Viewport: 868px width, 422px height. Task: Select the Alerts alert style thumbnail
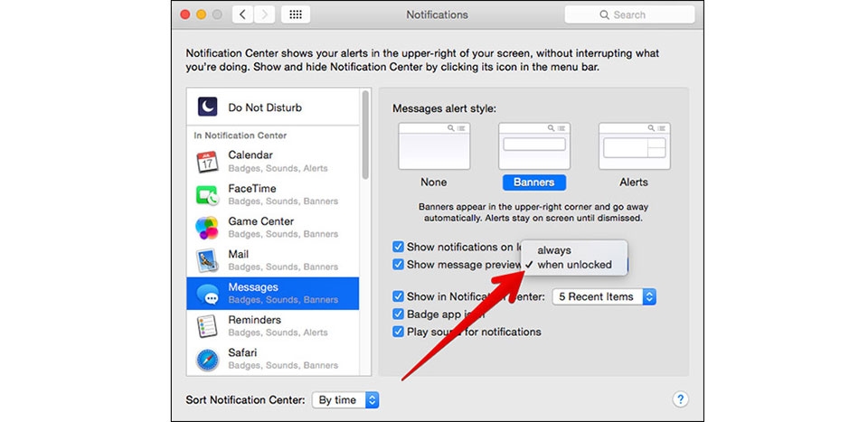tap(635, 146)
